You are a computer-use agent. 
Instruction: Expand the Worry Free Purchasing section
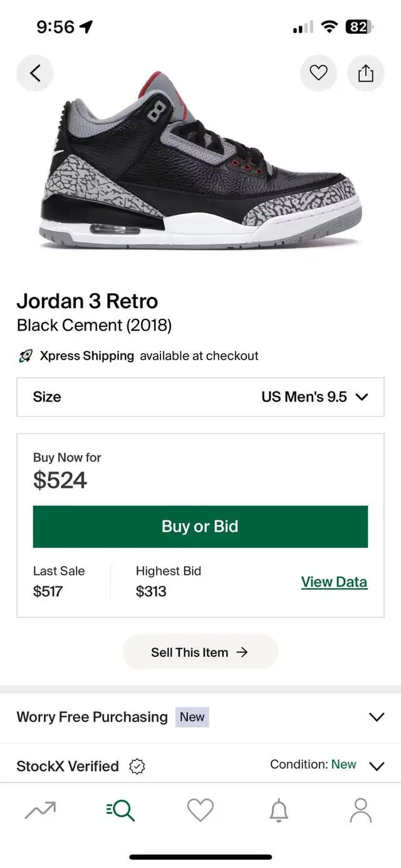tap(377, 717)
